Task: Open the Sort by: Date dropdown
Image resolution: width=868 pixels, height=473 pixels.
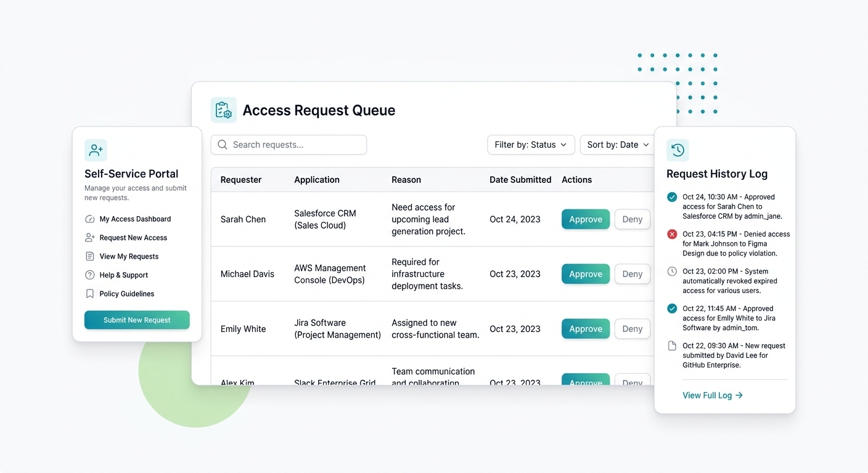Action: click(617, 145)
